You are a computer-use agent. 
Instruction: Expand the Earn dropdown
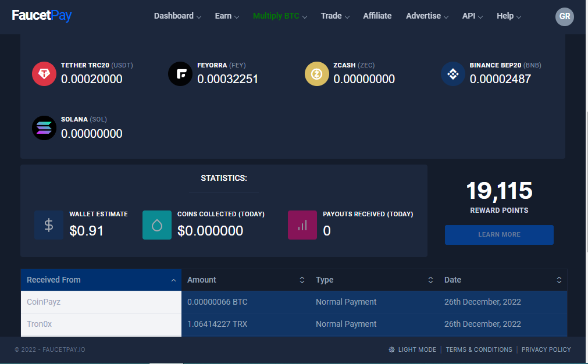[227, 16]
